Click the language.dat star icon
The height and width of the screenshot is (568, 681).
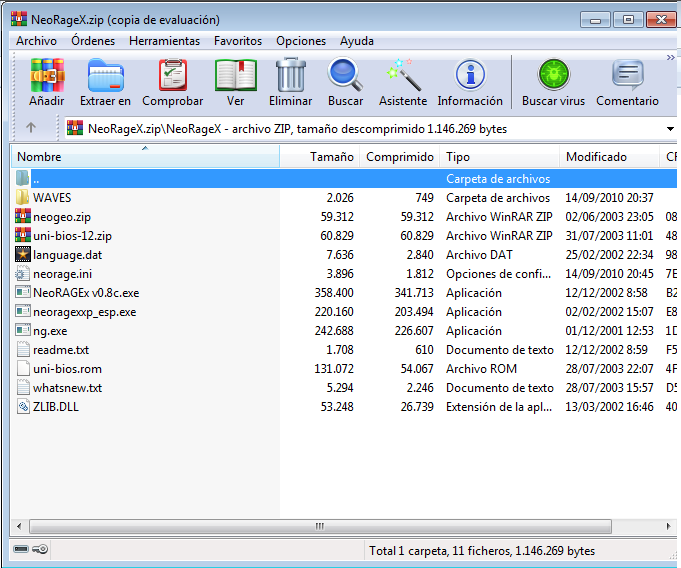pos(23,254)
